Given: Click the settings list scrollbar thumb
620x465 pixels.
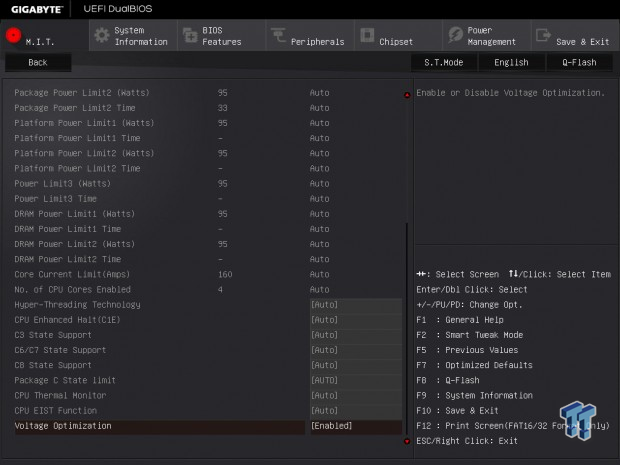Looking at the screenshot, I should (407, 328).
